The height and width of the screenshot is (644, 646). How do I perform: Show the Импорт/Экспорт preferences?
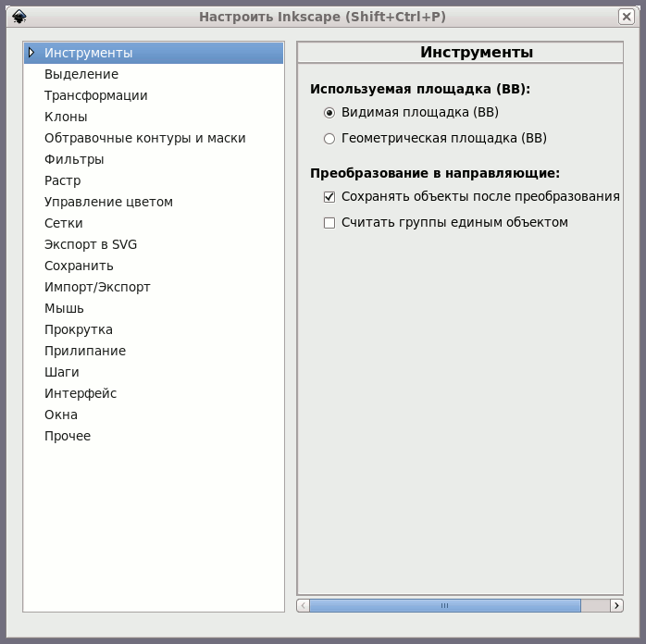(98, 287)
